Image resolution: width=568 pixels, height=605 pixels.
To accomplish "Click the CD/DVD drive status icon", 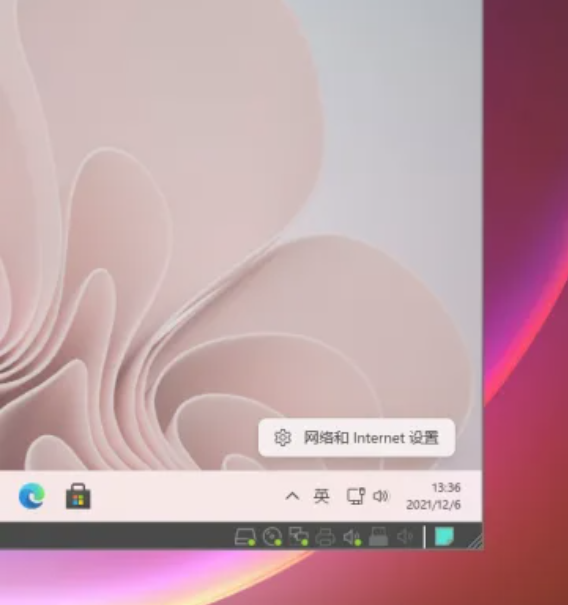I will click(272, 537).
